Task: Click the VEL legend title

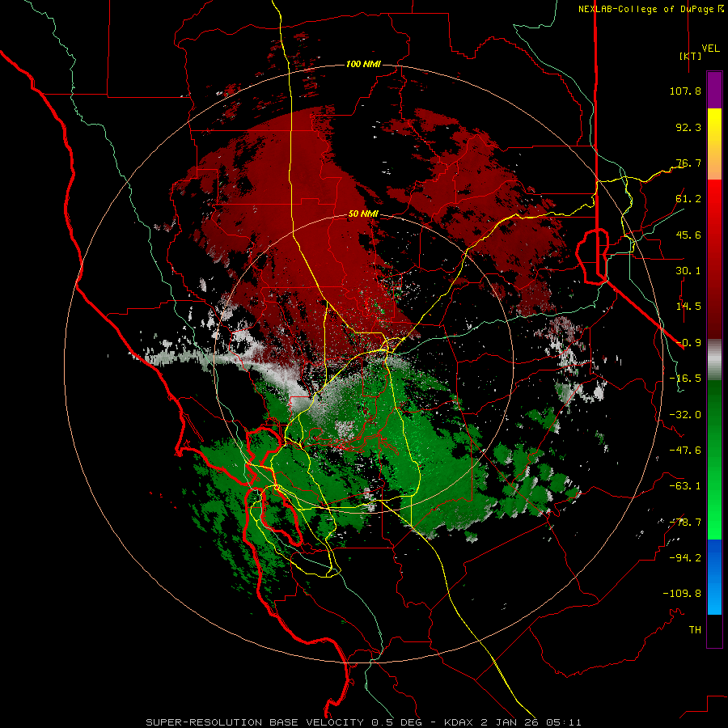Action: (710, 48)
